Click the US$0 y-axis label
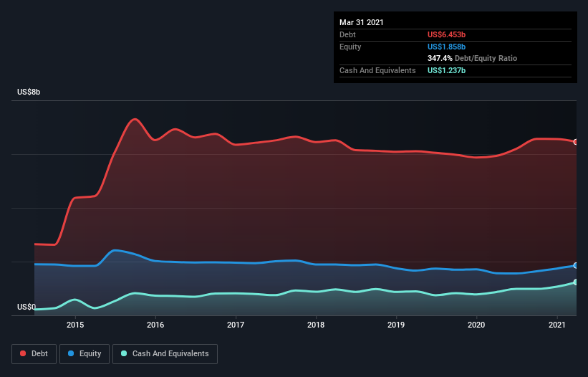 click(x=26, y=307)
